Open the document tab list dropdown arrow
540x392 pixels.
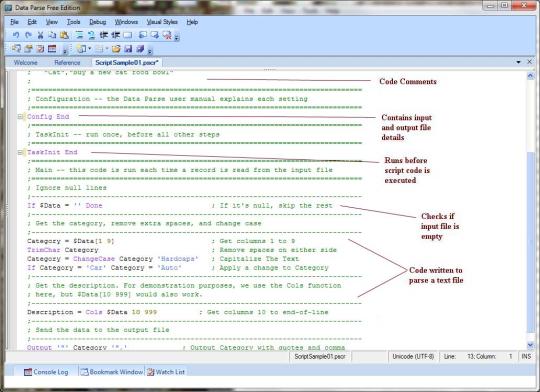(518, 62)
